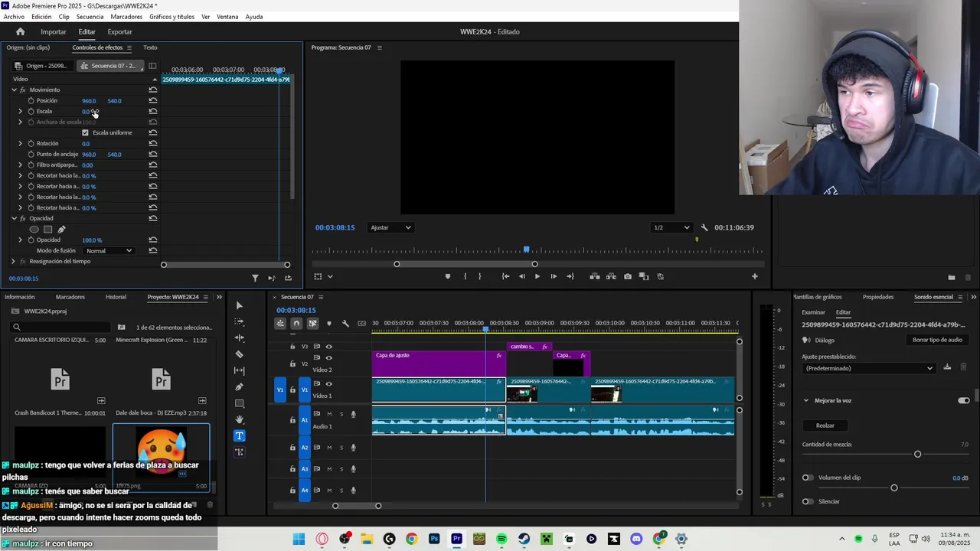
Task: Open the 1/2 playback resolution dropdown
Action: tap(671, 227)
